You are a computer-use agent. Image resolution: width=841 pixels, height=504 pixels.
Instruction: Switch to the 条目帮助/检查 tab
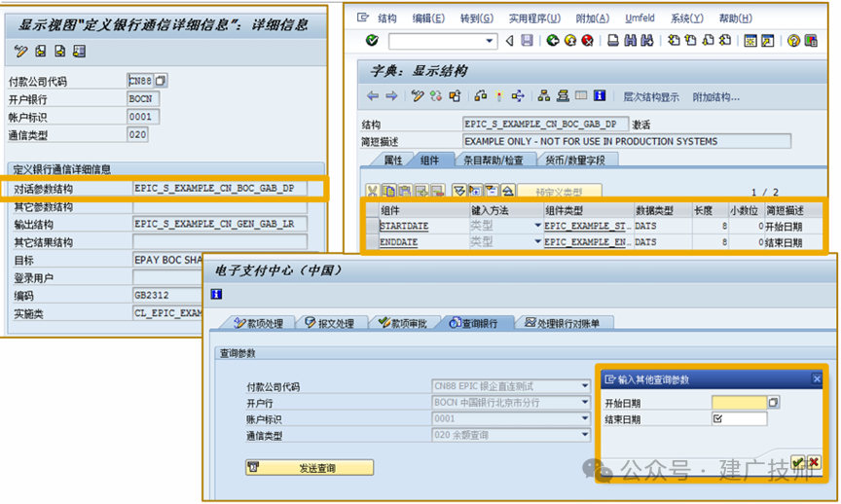click(x=493, y=160)
